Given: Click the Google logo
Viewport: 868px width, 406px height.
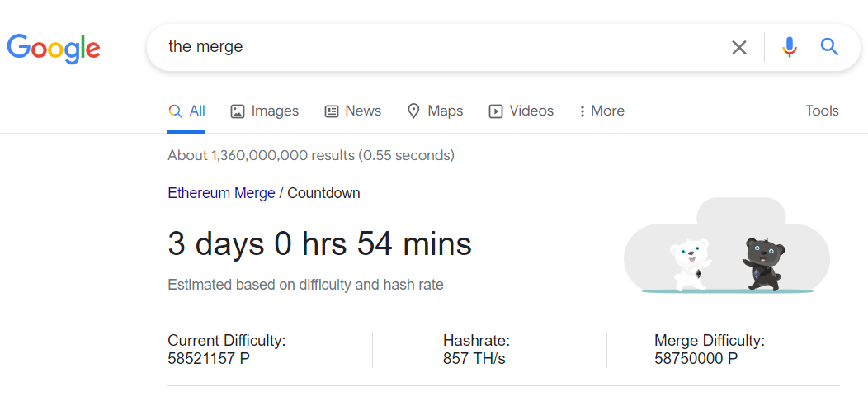Looking at the screenshot, I should [54, 48].
